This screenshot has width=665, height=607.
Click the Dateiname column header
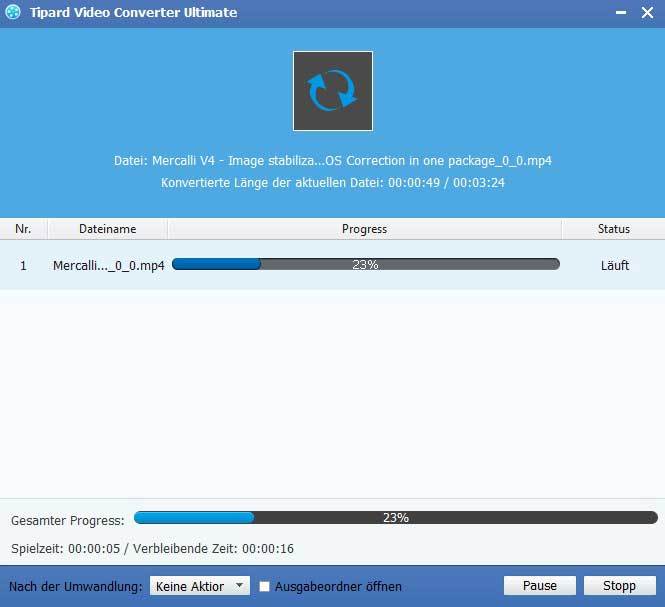point(108,229)
